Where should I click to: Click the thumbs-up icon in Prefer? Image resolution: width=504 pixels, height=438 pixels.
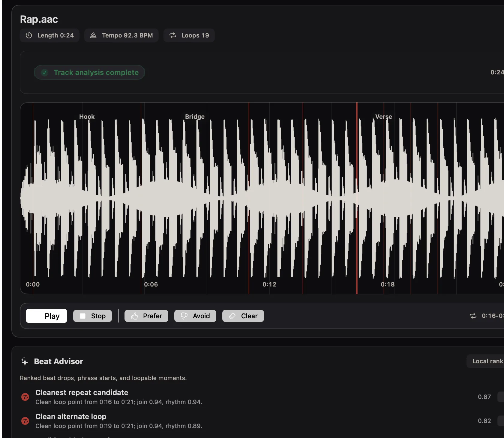tap(134, 316)
